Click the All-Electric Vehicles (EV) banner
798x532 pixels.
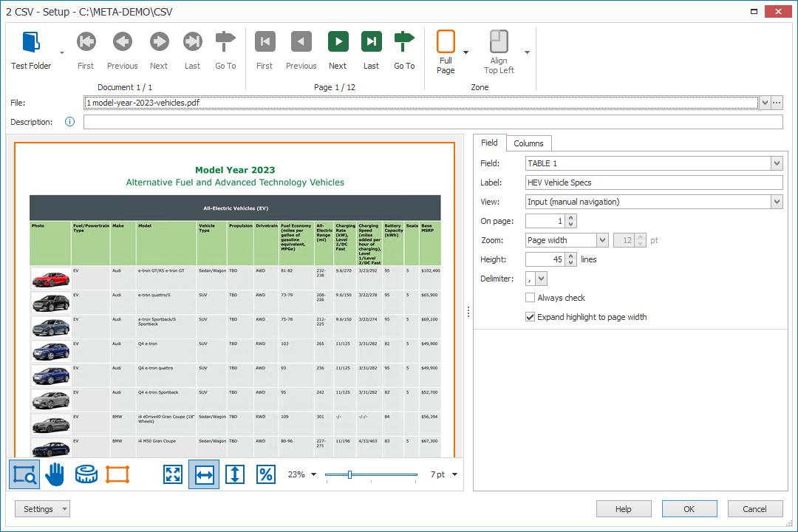coord(235,208)
